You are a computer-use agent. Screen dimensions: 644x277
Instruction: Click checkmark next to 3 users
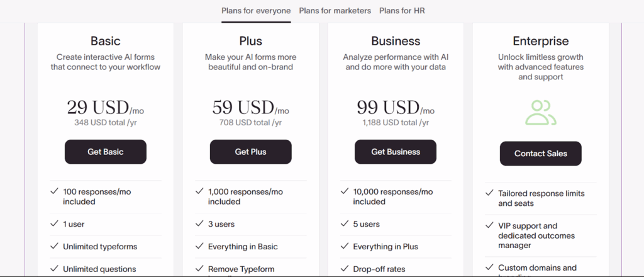click(x=199, y=223)
